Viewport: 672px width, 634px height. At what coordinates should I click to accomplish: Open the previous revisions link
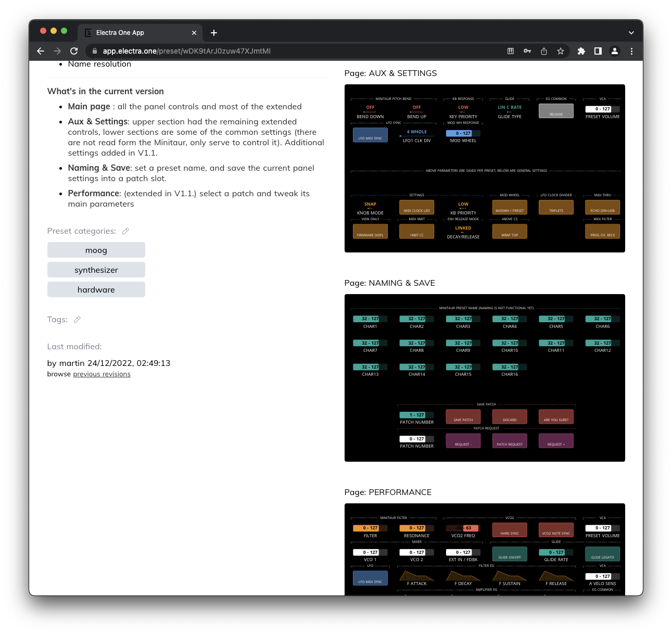[102, 374]
